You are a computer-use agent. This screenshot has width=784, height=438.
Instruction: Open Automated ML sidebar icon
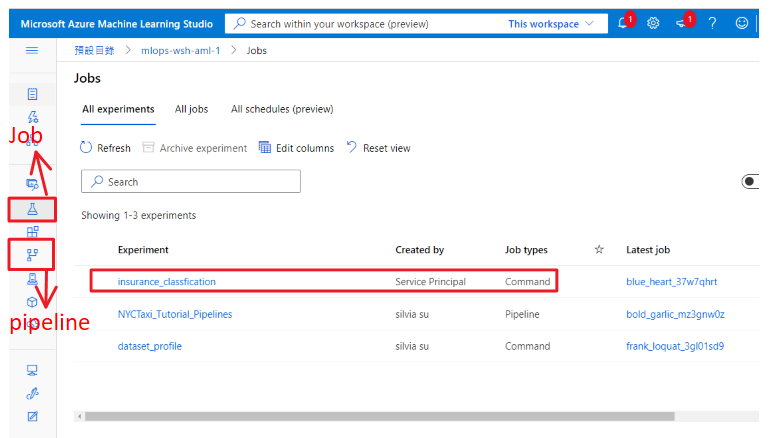click(x=32, y=116)
